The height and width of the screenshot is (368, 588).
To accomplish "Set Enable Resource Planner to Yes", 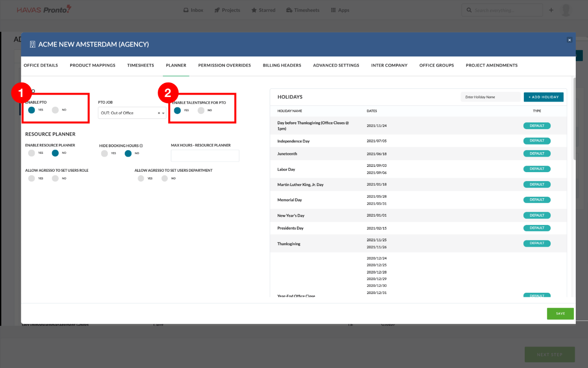I will click(31, 153).
